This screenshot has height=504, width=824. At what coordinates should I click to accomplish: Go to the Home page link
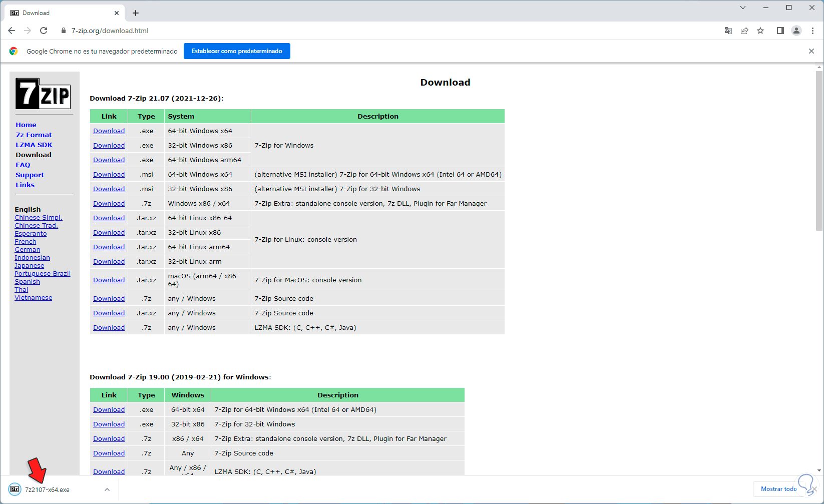point(26,125)
